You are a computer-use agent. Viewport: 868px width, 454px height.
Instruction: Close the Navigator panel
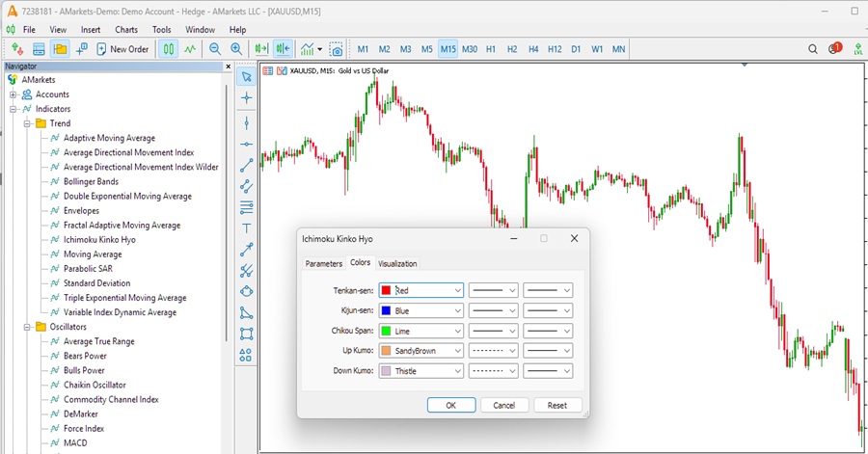[228, 67]
